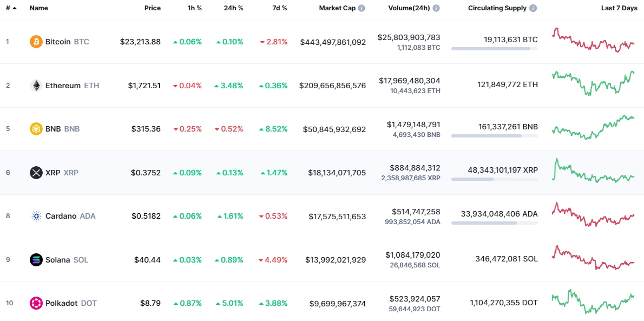The image size is (644, 321).
Task: Open the Ethereum ETH link
Action: (73, 86)
